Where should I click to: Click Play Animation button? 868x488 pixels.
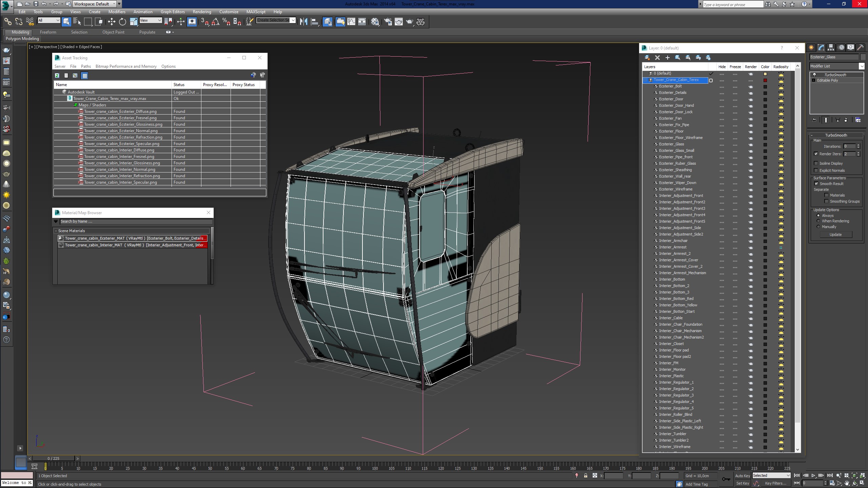click(813, 475)
